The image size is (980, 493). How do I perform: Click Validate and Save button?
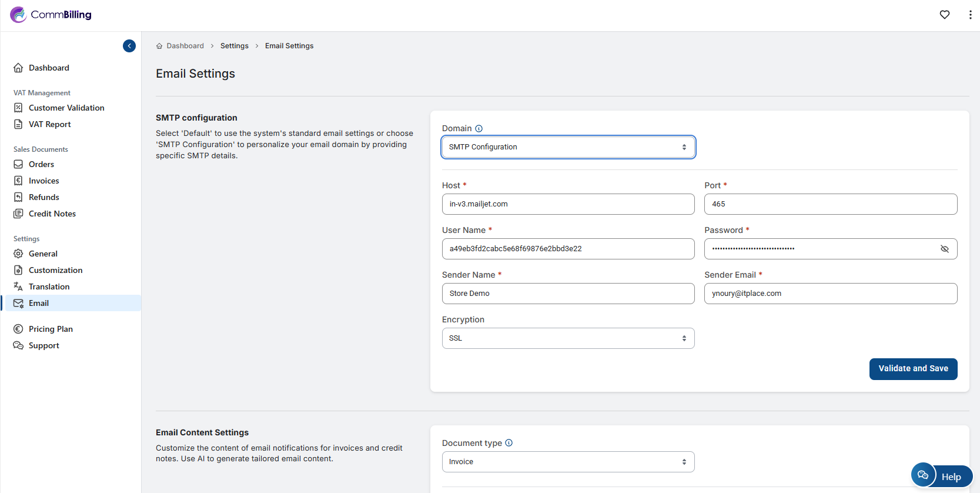point(912,369)
